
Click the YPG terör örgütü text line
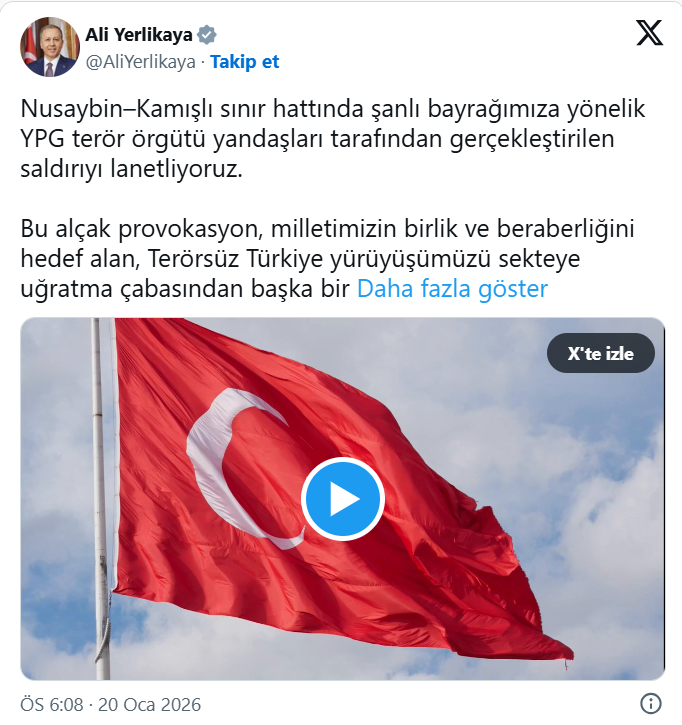coord(317,139)
